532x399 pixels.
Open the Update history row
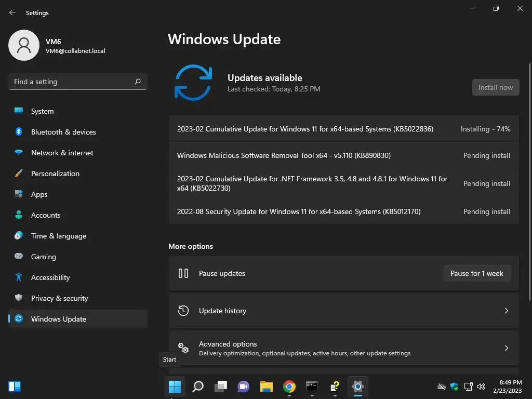pos(344,311)
